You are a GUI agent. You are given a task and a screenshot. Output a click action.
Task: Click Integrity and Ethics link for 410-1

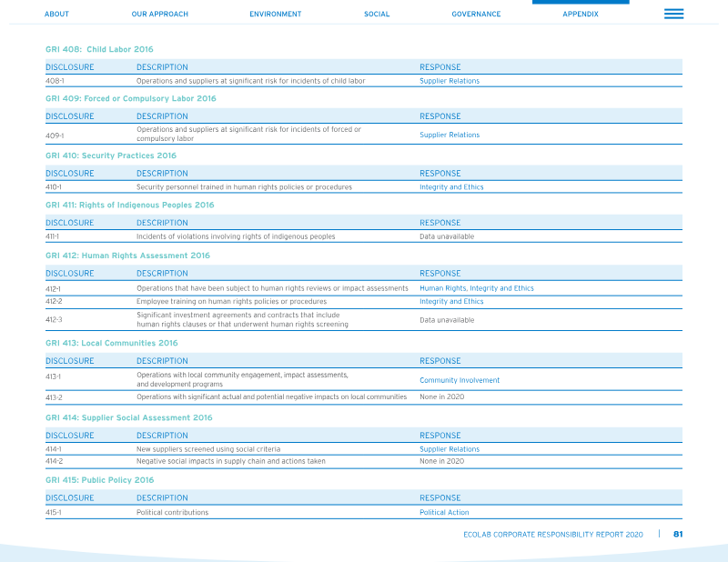click(x=451, y=187)
